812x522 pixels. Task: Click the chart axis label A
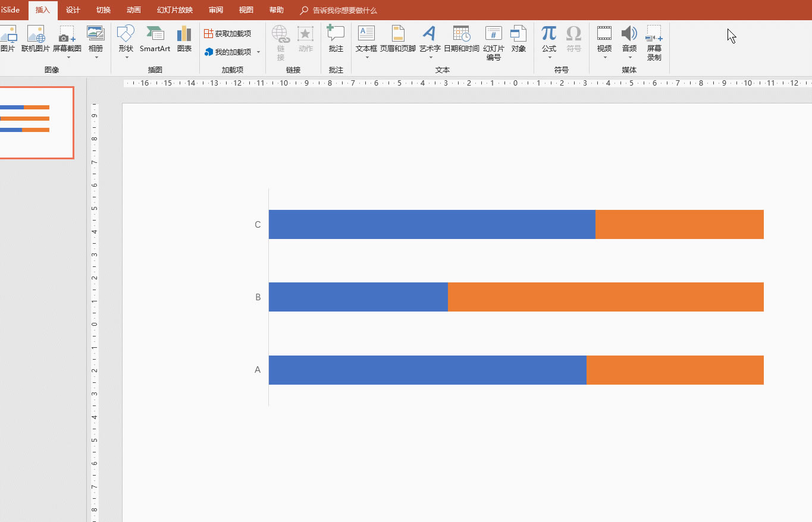pyautogui.click(x=258, y=370)
